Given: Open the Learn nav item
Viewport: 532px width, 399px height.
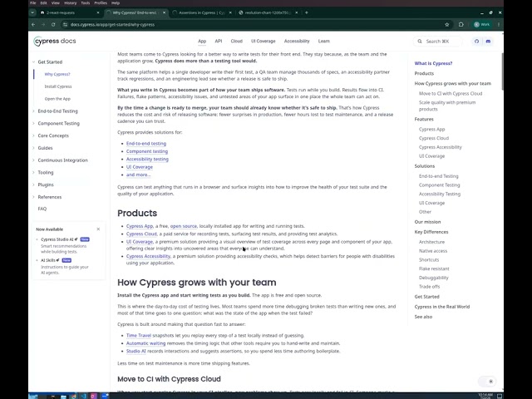Looking at the screenshot, I should point(323,41).
